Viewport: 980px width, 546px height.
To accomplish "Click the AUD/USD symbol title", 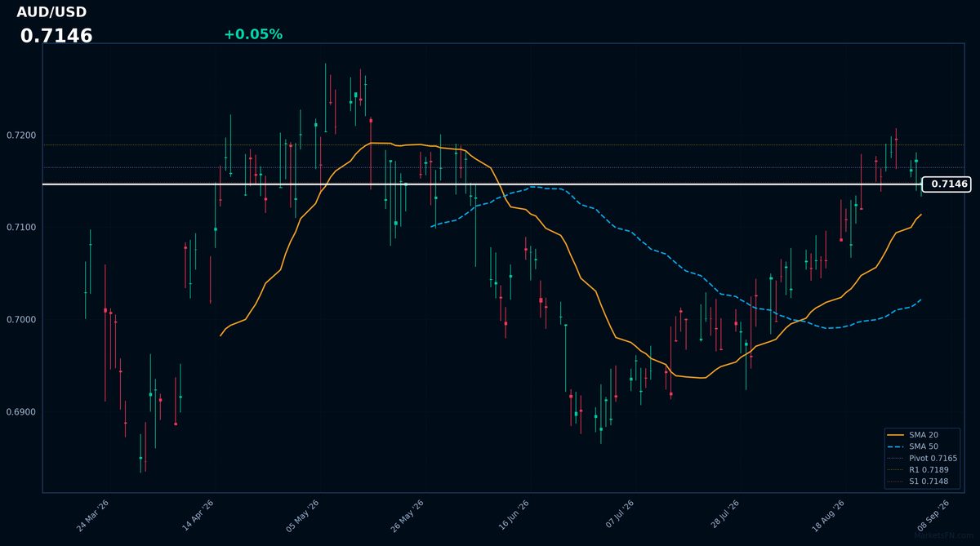I will [51, 12].
